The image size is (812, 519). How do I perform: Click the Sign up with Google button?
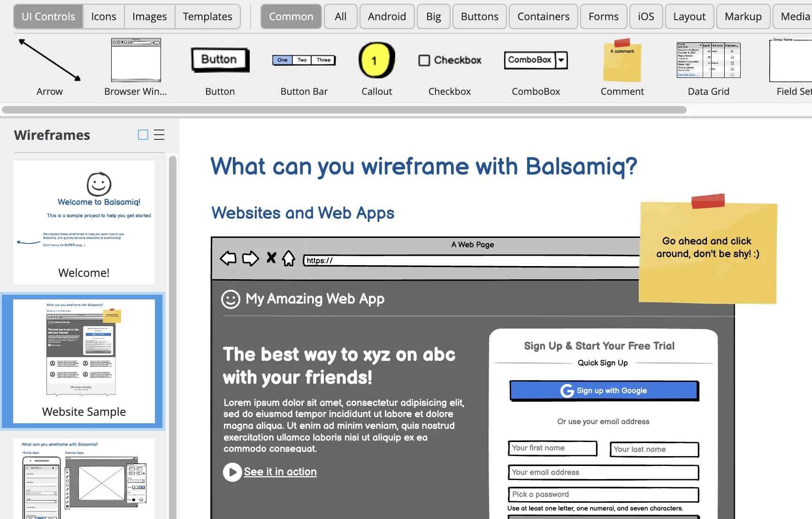tap(604, 390)
